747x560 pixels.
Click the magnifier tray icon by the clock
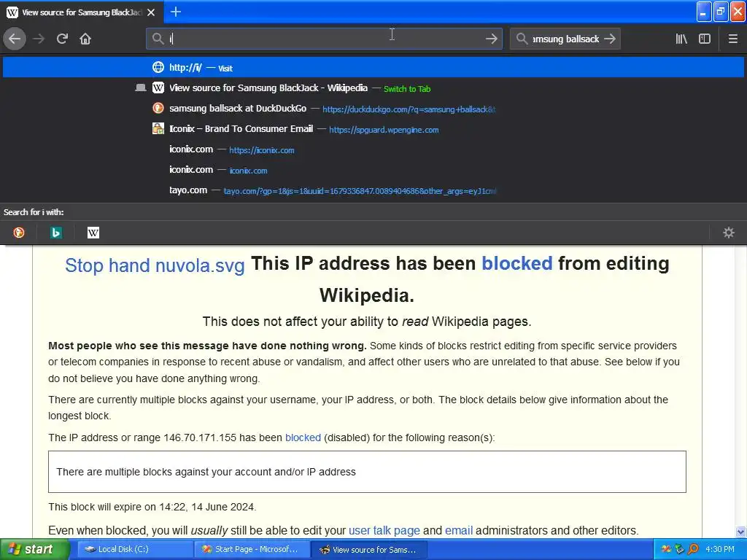693,549
